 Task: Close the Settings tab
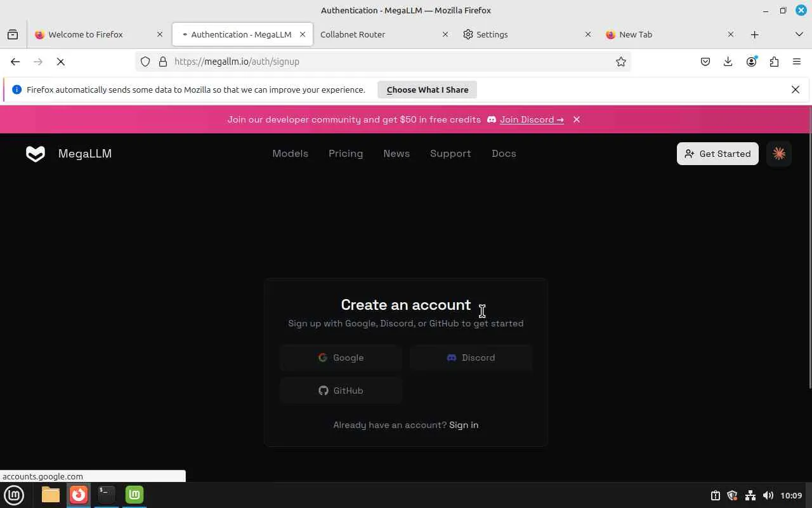(x=588, y=34)
